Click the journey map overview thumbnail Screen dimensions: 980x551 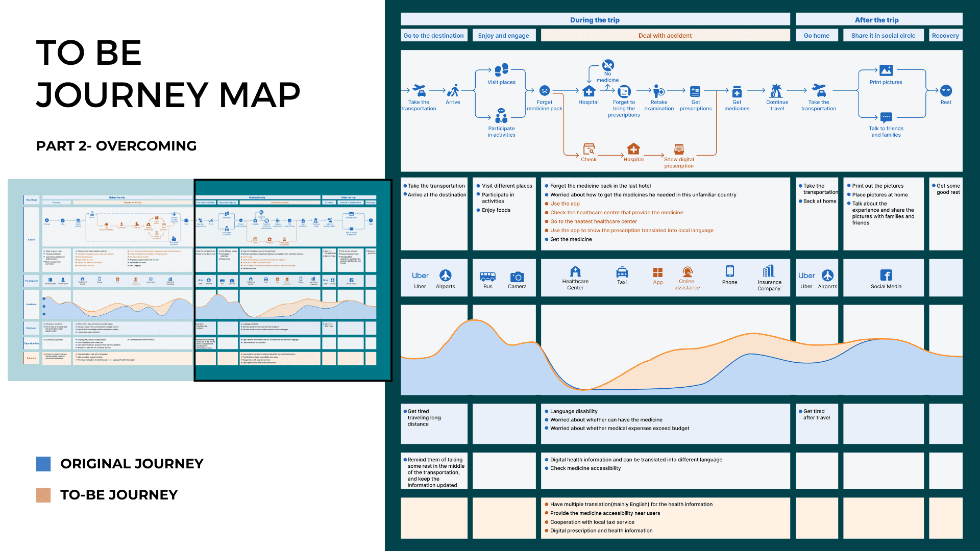[200, 280]
